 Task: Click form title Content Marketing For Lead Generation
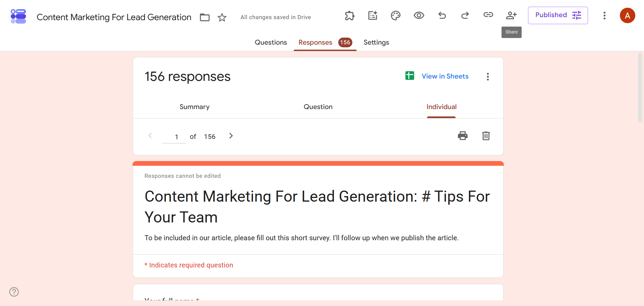pyautogui.click(x=114, y=17)
